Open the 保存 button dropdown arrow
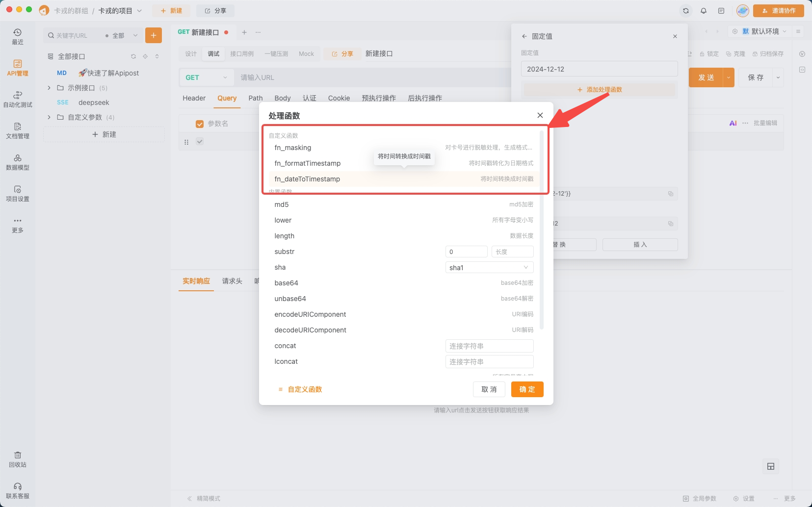 (x=778, y=77)
